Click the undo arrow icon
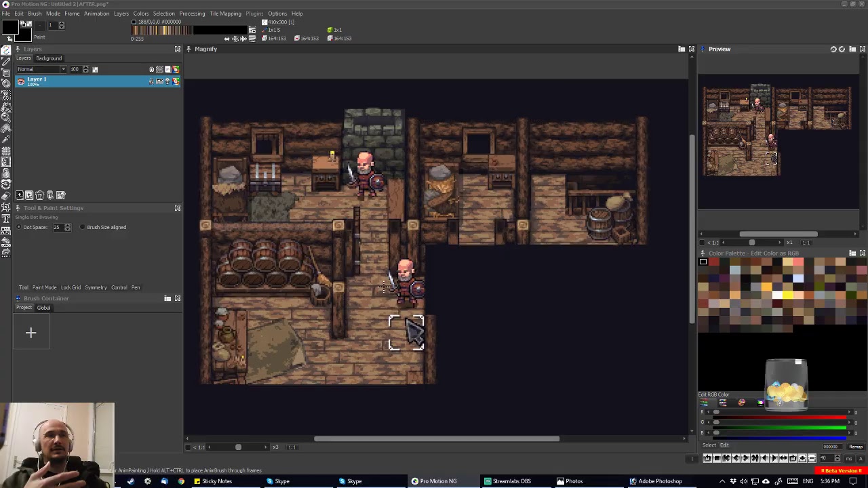 [6, 241]
